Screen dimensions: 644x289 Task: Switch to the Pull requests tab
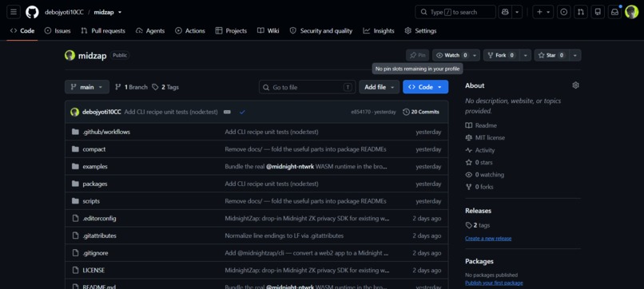(103, 31)
